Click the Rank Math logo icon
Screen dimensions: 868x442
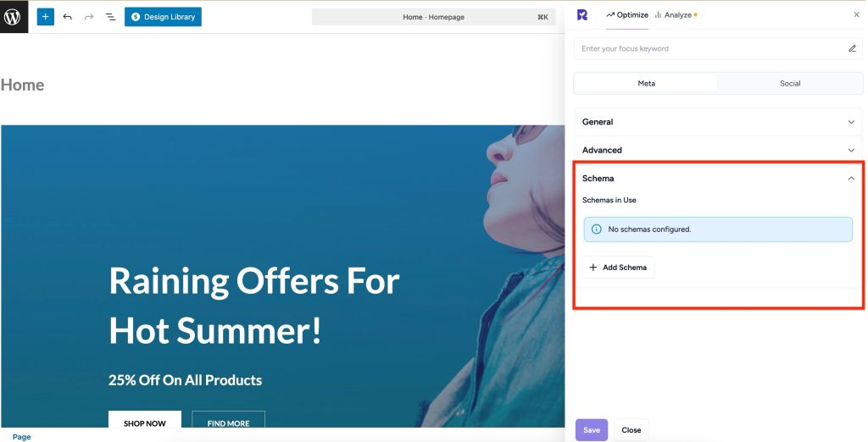(x=581, y=14)
